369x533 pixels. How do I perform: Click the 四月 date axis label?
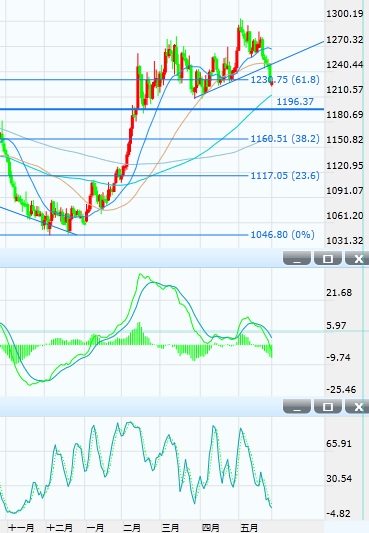pyautogui.click(x=211, y=528)
